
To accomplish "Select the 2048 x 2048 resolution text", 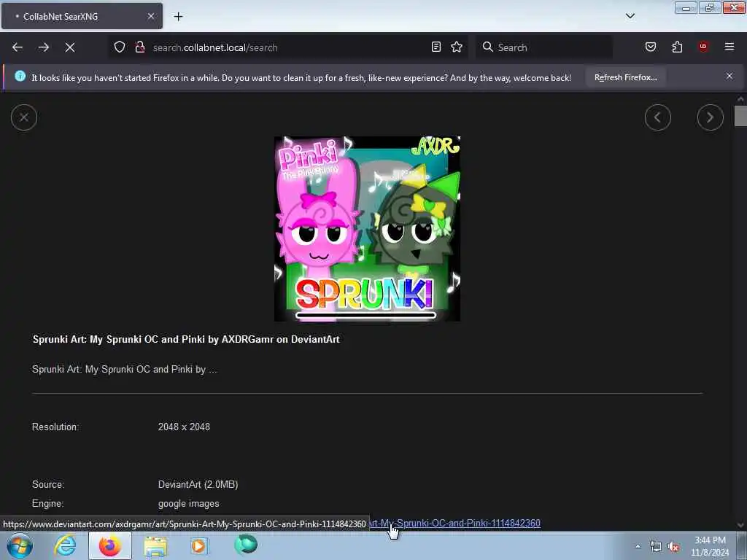I will pos(184,427).
